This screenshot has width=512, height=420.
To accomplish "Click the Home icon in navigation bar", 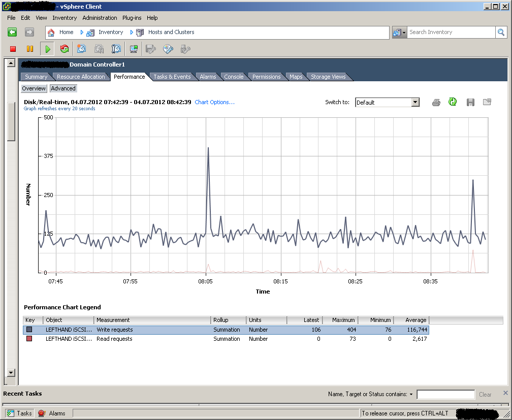I will 51,33.
